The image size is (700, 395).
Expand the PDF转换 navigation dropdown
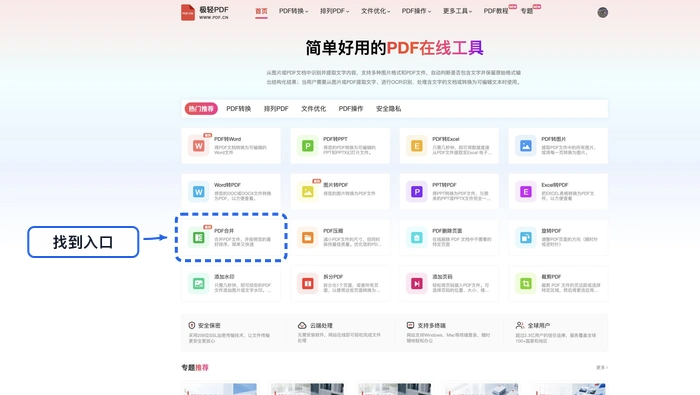293,11
